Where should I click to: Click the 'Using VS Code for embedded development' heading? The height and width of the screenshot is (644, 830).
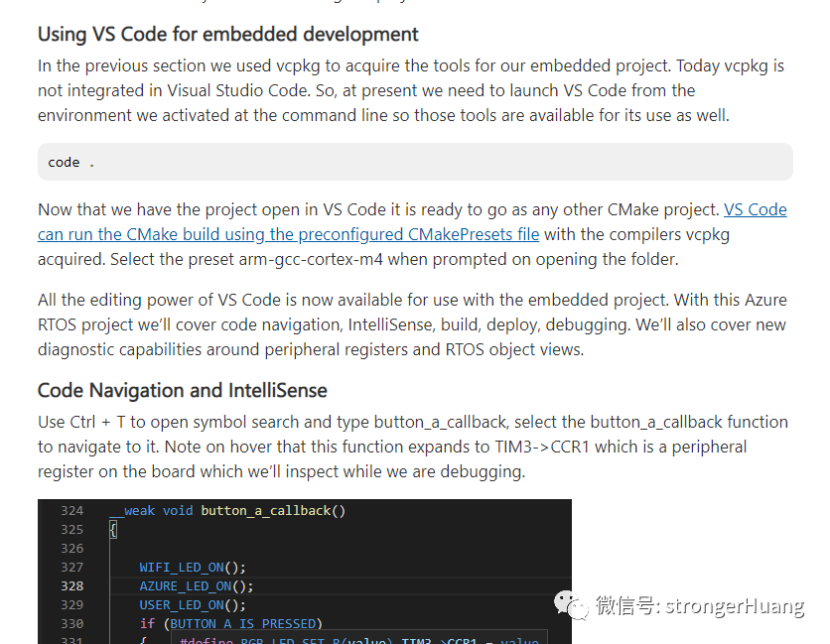[x=227, y=35]
